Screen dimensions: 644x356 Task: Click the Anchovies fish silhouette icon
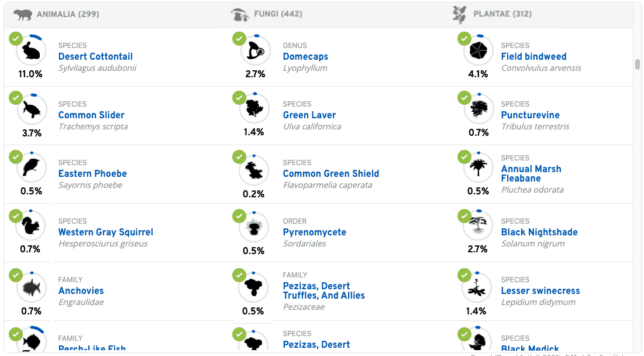point(31,287)
